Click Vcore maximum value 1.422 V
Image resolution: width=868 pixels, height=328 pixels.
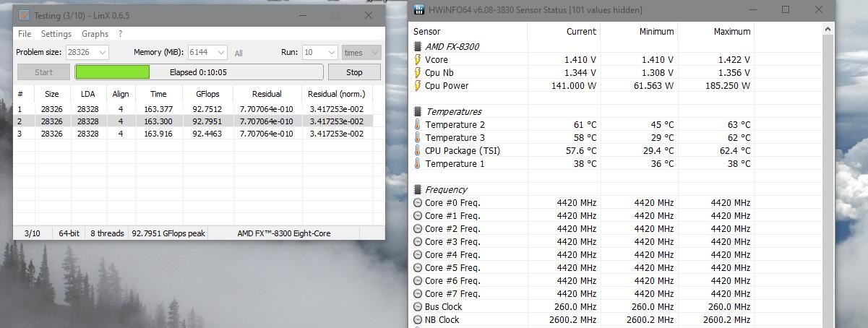(732, 59)
